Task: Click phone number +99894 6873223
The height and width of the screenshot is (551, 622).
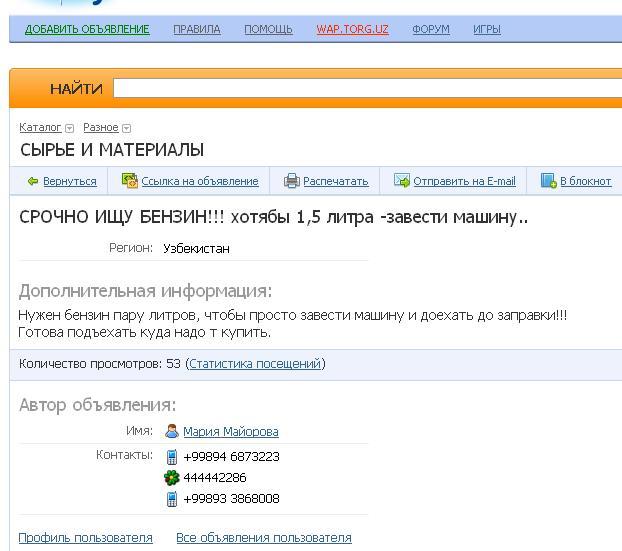Action: (231, 457)
